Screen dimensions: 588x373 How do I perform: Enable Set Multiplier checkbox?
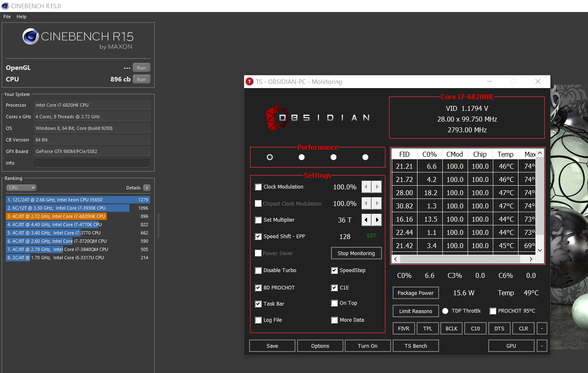point(258,220)
